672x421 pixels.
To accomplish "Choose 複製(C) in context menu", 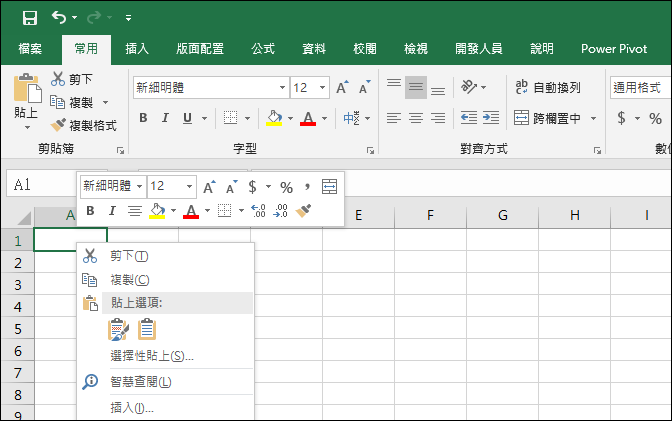I will click(165, 280).
